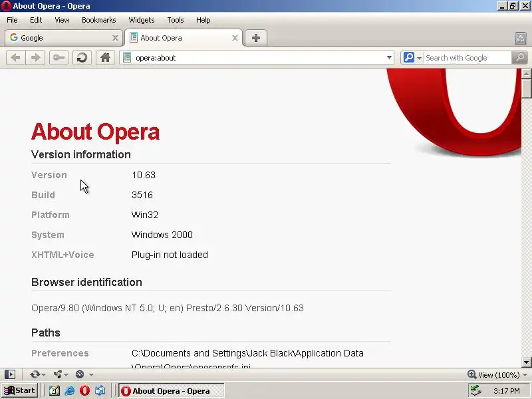532x399 pixels.
Task: Open a new tab with the plus button
Action: (256, 38)
